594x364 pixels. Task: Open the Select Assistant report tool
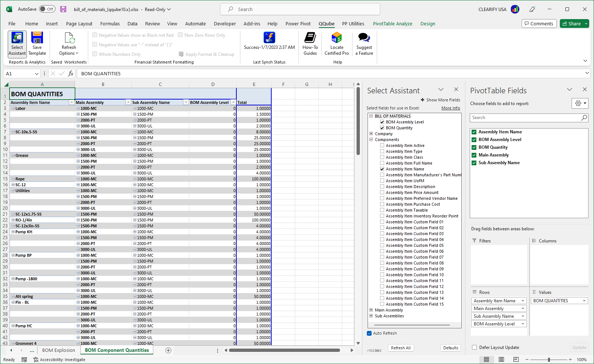coord(17,43)
